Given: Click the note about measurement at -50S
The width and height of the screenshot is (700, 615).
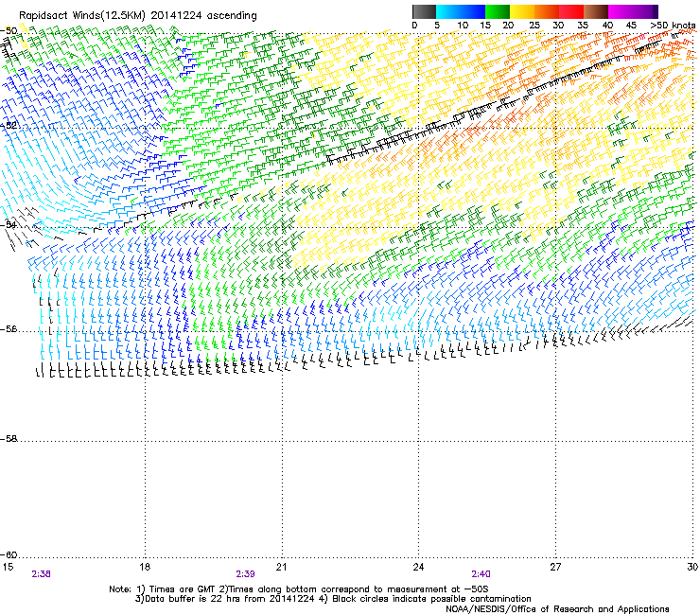Looking at the screenshot, I should point(355,589).
